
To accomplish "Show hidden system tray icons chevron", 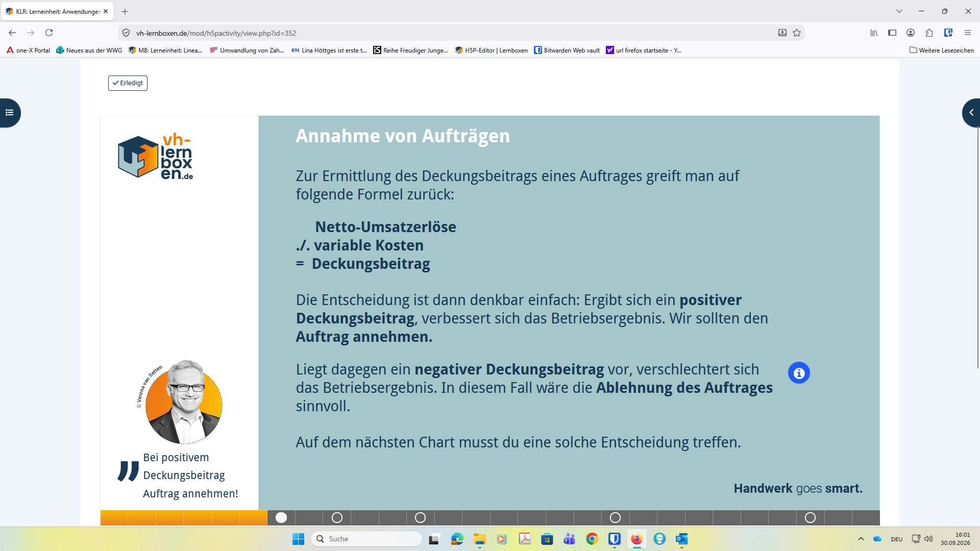I will pyautogui.click(x=861, y=539).
